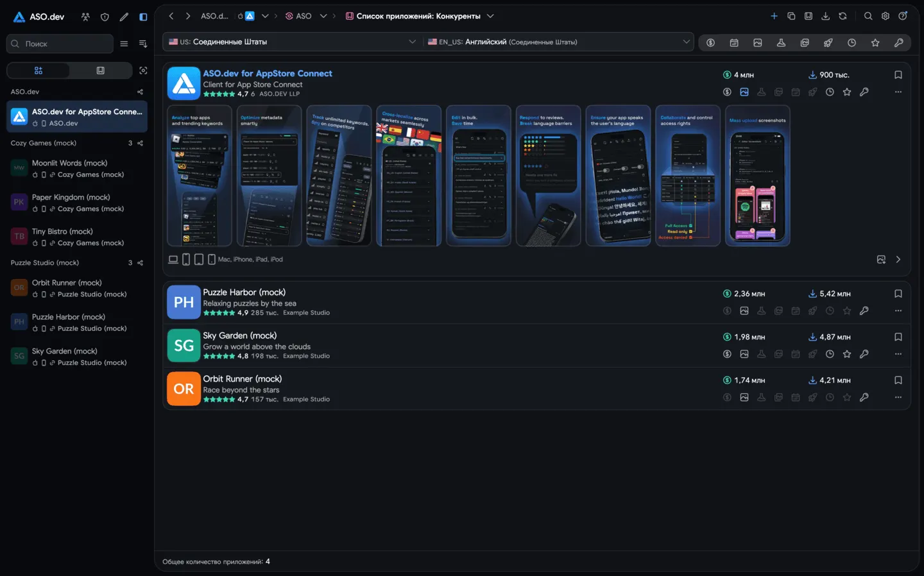Click the key icon in Orbit Runner (mock) row
The image size is (924, 576).
tap(864, 397)
